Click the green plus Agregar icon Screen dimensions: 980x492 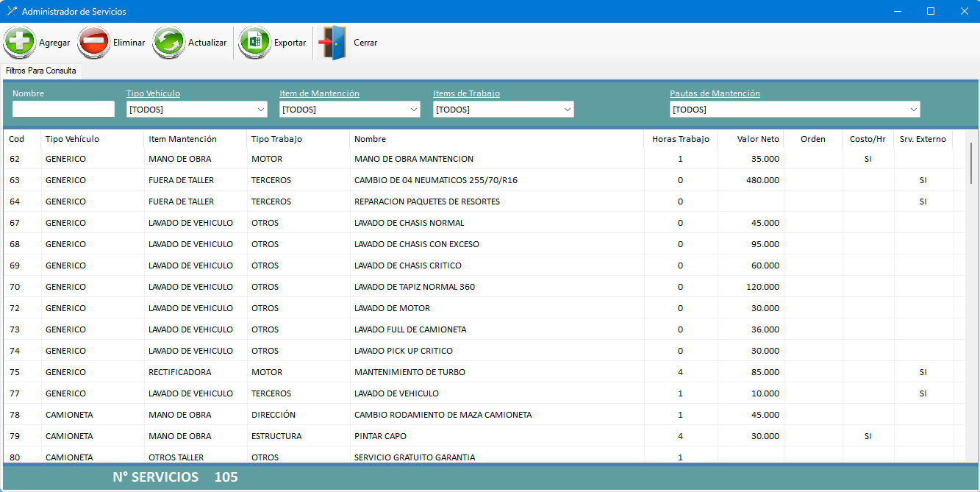click(x=19, y=43)
